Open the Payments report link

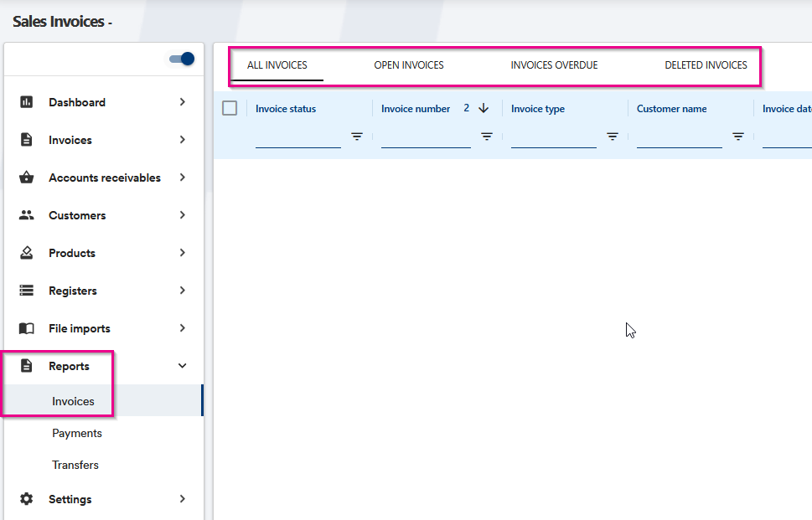[x=77, y=433]
